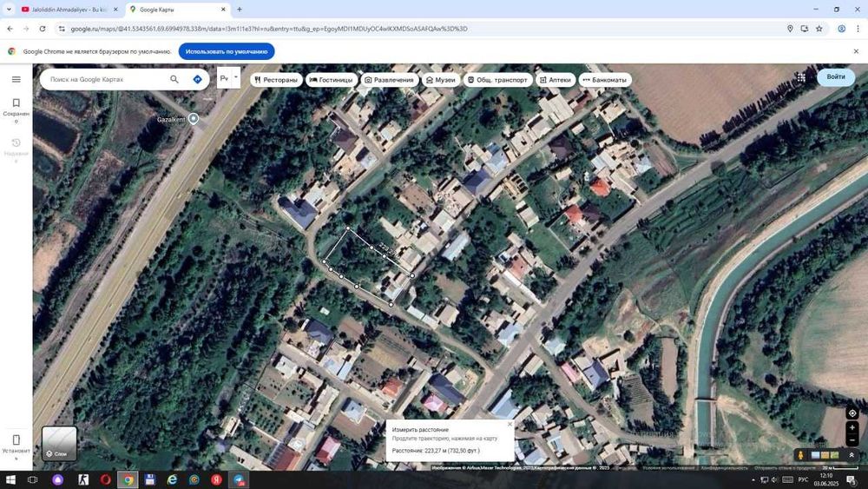
Task: Dismiss the default browser infobar
Action: tap(856, 51)
